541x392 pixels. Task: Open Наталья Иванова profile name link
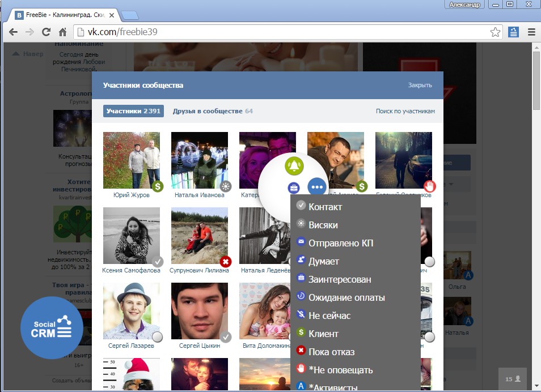tap(200, 195)
